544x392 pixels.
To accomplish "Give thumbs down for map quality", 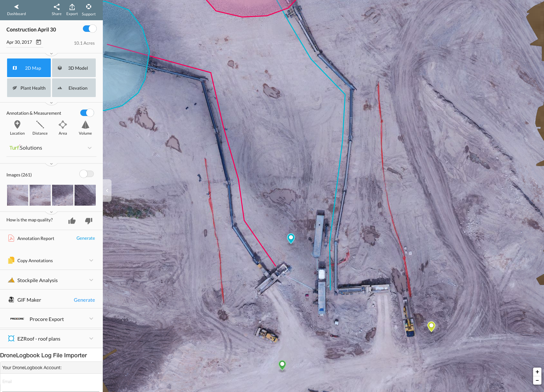I will (x=89, y=221).
